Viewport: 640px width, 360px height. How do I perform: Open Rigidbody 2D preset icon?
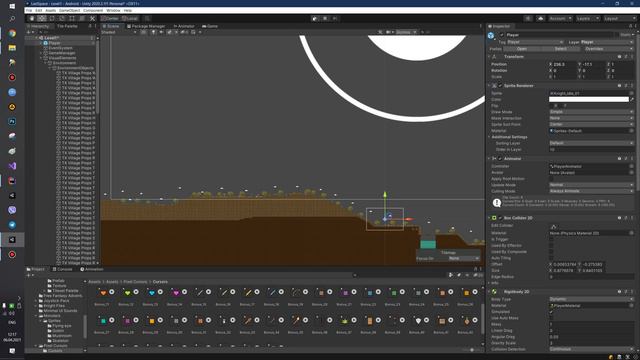[x=626, y=292]
